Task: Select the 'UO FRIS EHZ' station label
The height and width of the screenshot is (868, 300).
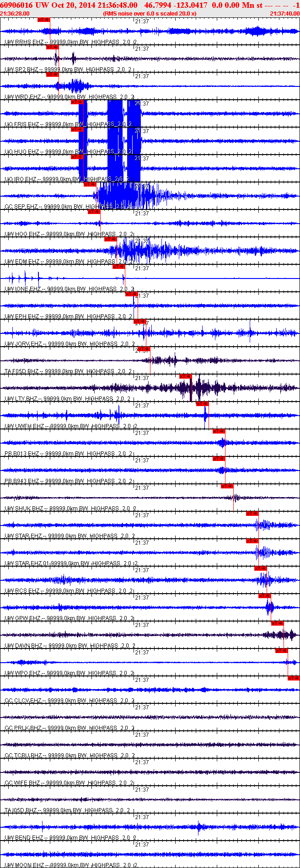Action: [x=22, y=124]
